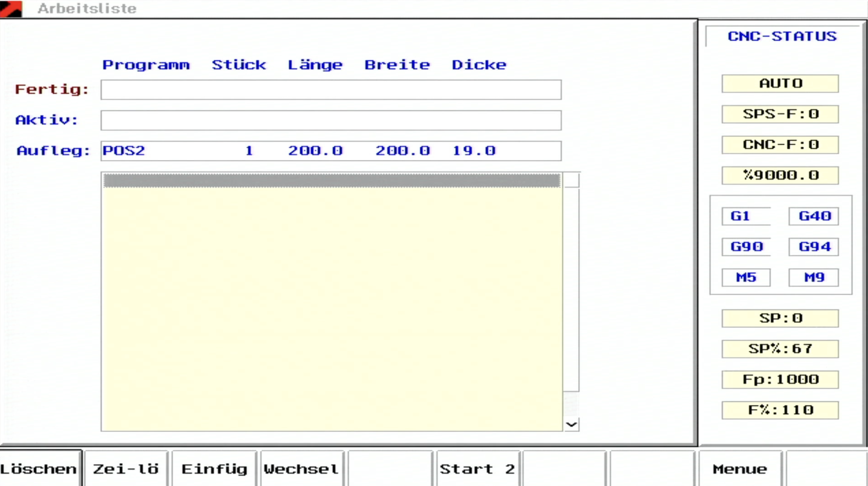Click the scrollbar down arrow
The width and height of the screenshot is (868, 486).
tap(571, 425)
